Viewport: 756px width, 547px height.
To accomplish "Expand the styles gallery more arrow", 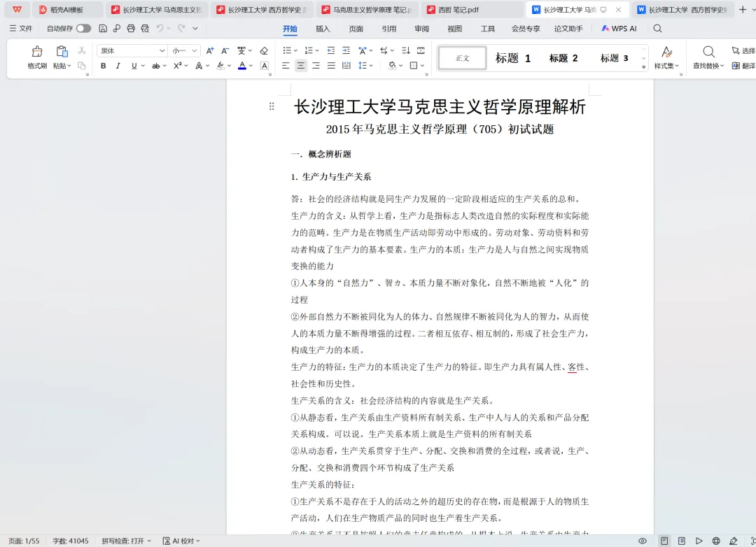I will (644, 67).
